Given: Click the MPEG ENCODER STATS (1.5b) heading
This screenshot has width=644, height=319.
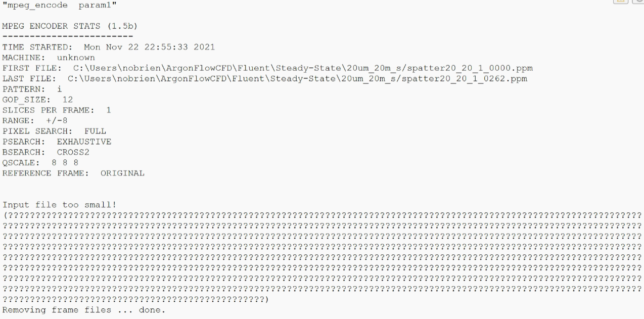Looking at the screenshot, I should click(70, 26).
